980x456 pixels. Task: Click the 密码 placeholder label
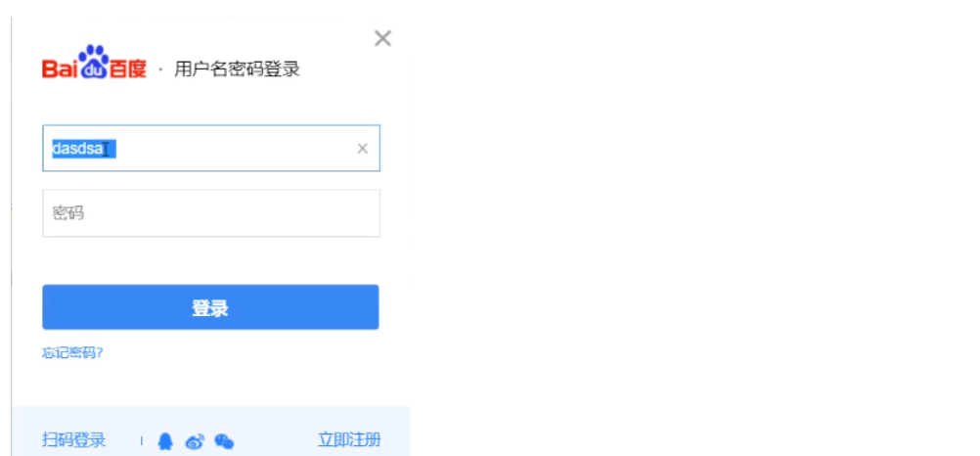click(x=68, y=214)
